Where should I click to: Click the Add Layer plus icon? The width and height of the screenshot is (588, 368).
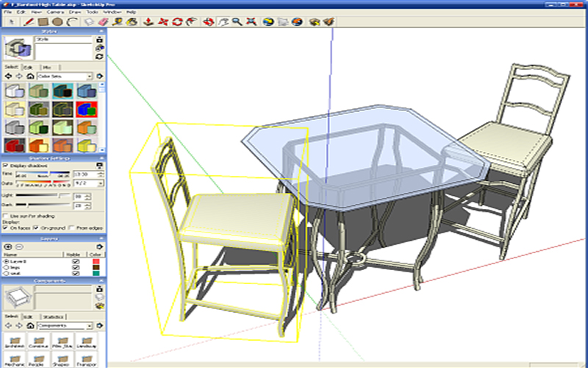pos(7,246)
